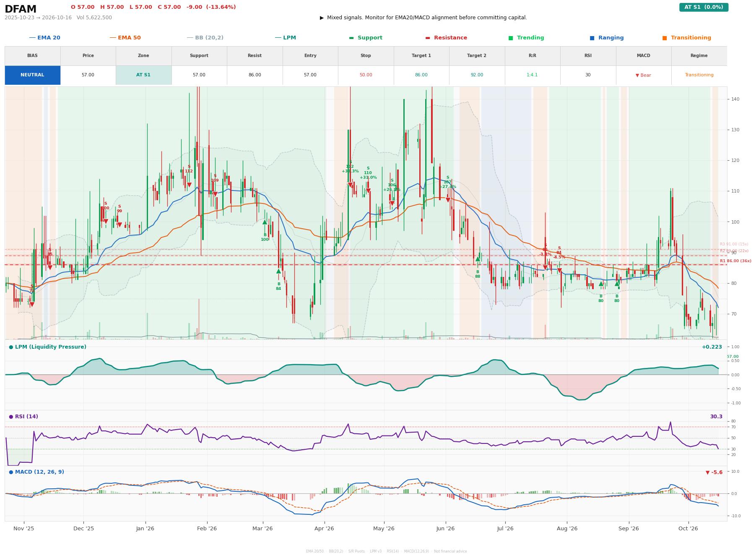The height and width of the screenshot is (558, 756).
Task: Click the R:R column header
Action: click(x=532, y=56)
